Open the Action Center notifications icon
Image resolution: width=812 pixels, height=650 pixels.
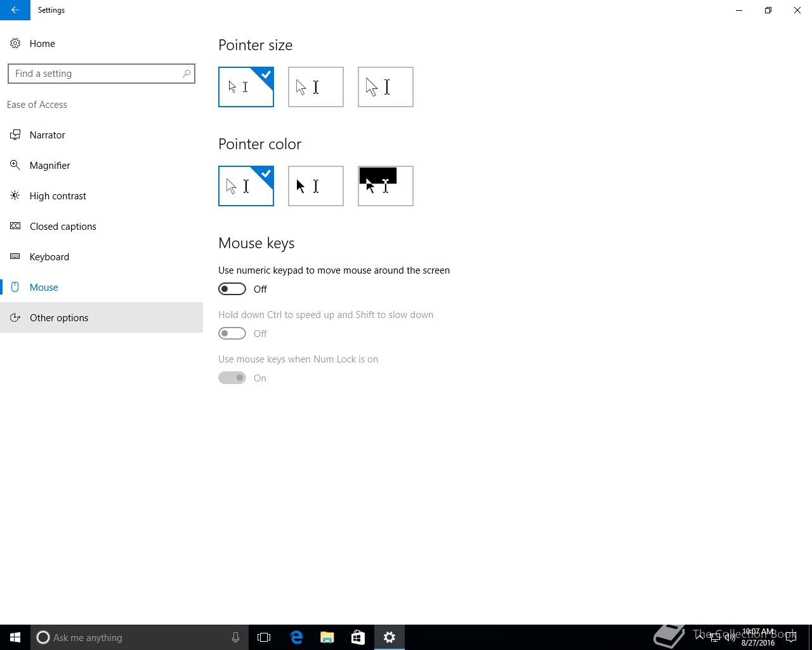(791, 637)
